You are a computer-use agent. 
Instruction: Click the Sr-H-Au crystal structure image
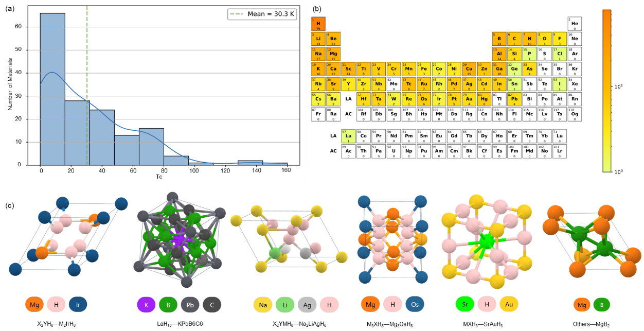point(486,241)
